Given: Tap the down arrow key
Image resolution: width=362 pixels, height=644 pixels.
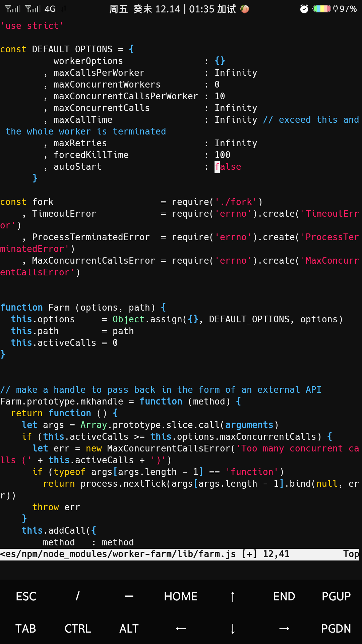Looking at the screenshot, I should (233, 629).
